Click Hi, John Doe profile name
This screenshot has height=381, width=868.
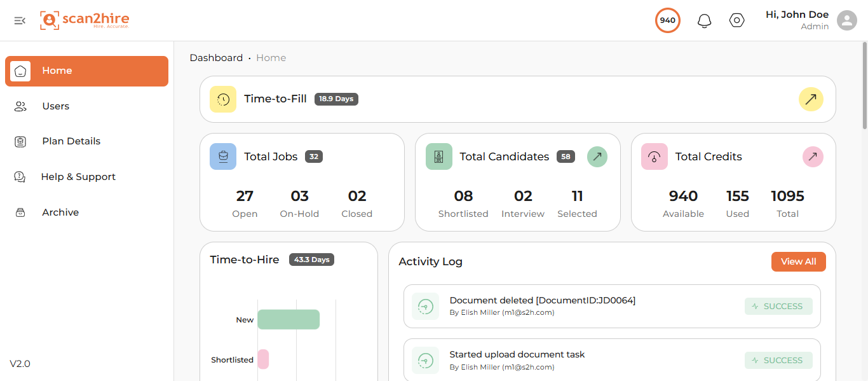point(797,15)
